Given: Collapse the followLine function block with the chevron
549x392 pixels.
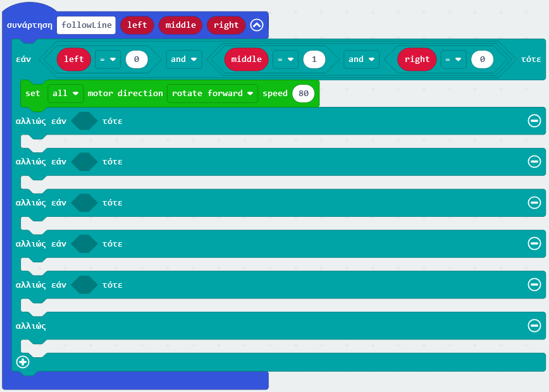Looking at the screenshot, I should click(x=257, y=25).
